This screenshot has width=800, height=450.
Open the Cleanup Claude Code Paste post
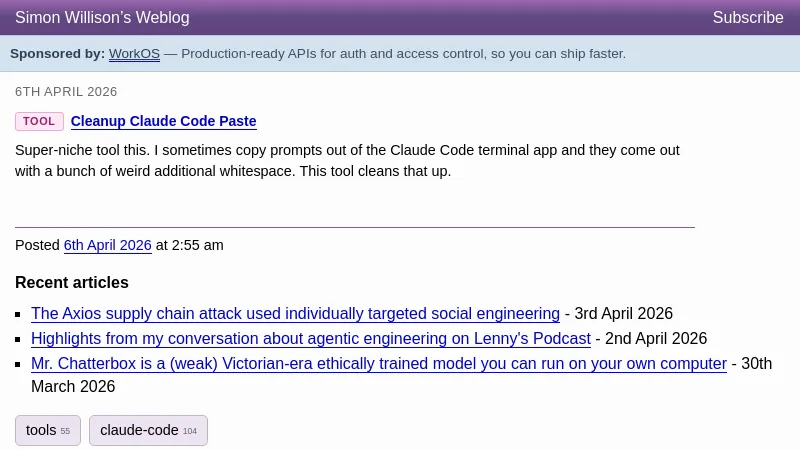pyautogui.click(x=163, y=122)
